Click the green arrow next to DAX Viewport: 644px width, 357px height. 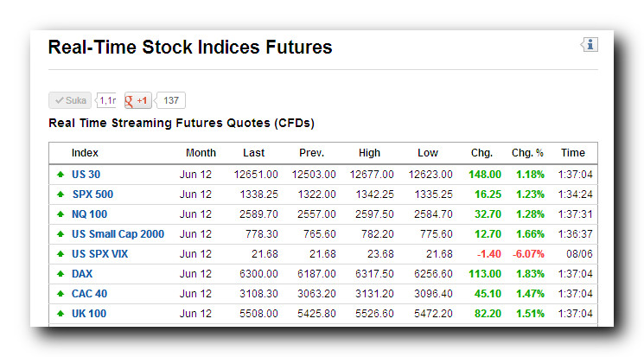pyautogui.click(x=60, y=274)
